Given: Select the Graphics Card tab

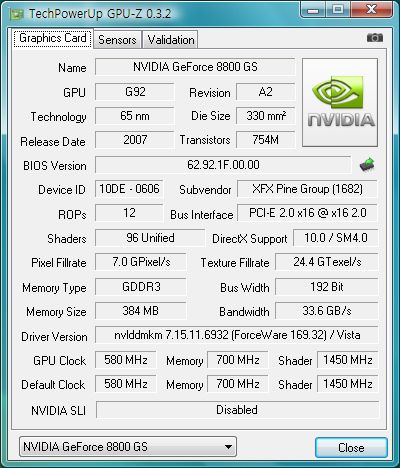Looking at the screenshot, I should 53,38.
